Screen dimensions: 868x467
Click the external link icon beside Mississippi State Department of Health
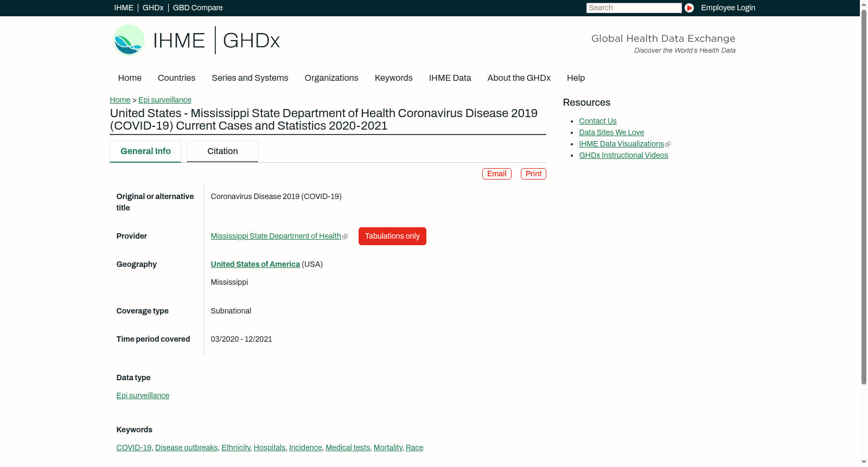click(x=345, y=236)
